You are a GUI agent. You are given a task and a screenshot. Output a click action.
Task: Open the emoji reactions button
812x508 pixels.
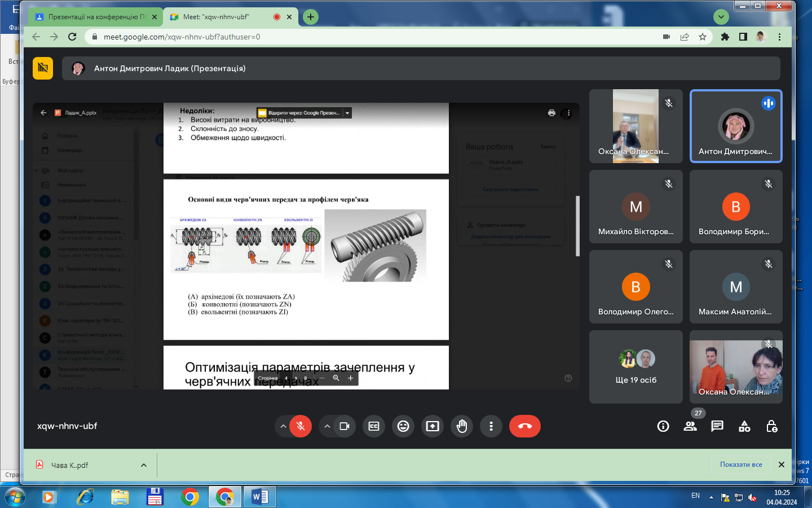pyautogui.click(x=403, y=426)
